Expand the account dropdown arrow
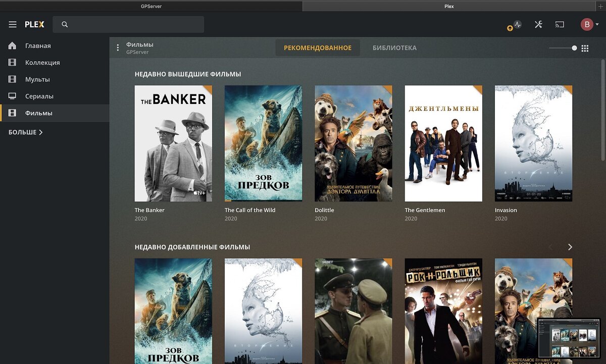Viewport: 606px width, 364px height. [x=597, y=25]
